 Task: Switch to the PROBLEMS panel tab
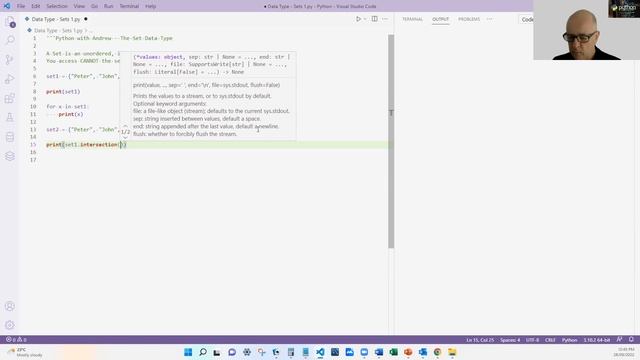click(469, 19)
